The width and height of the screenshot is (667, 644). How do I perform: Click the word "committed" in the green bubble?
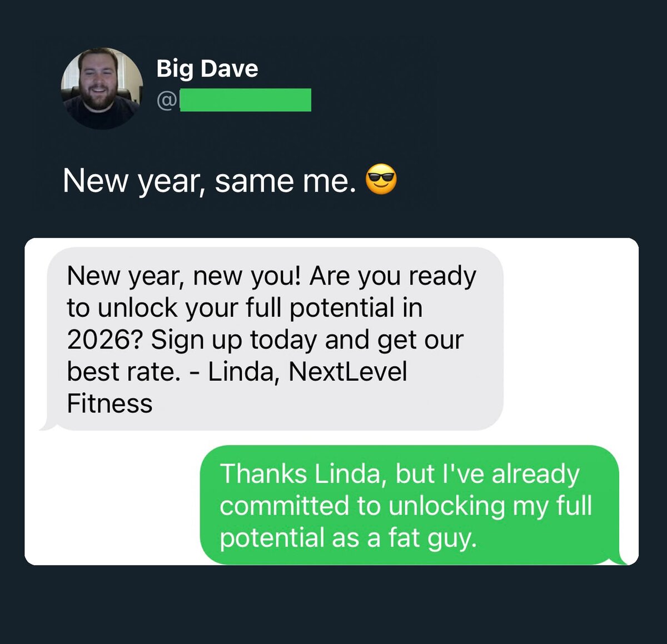(285, 506)
